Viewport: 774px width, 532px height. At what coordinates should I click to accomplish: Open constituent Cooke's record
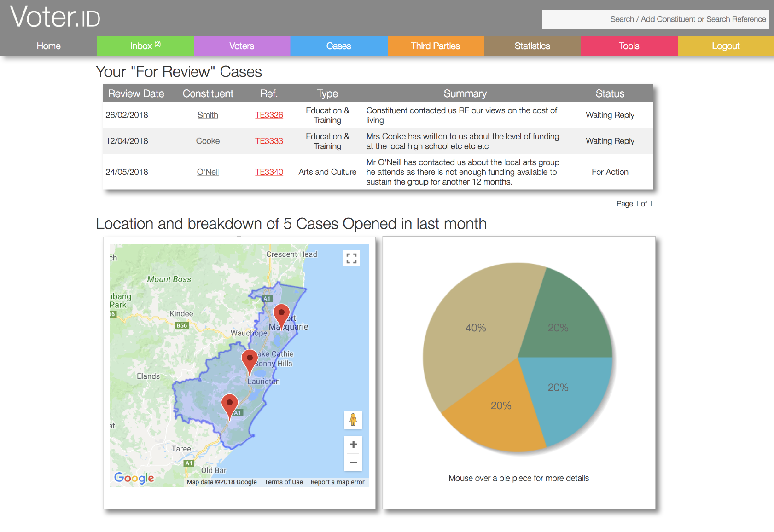click(208, 141)
